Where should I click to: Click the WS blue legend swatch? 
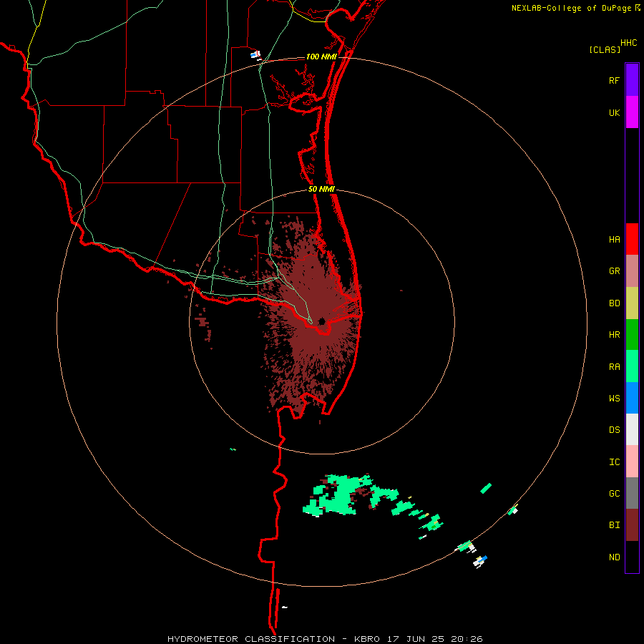[x=632, y=398]
